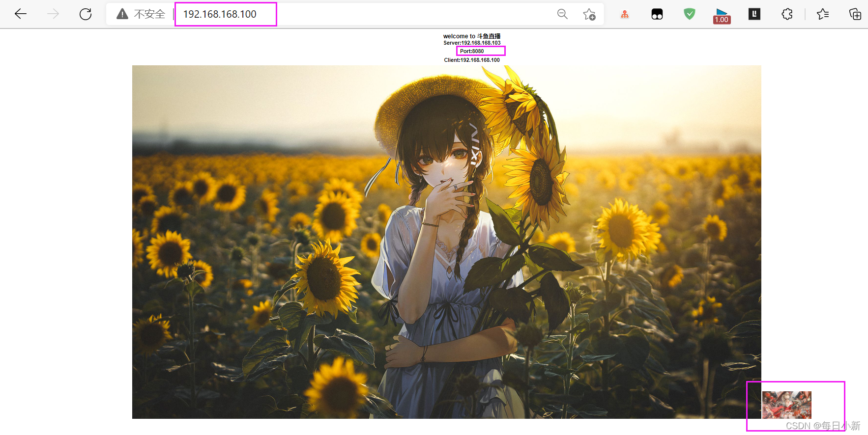
Task: Open the red sitemap extension
Action: (625, 14)
